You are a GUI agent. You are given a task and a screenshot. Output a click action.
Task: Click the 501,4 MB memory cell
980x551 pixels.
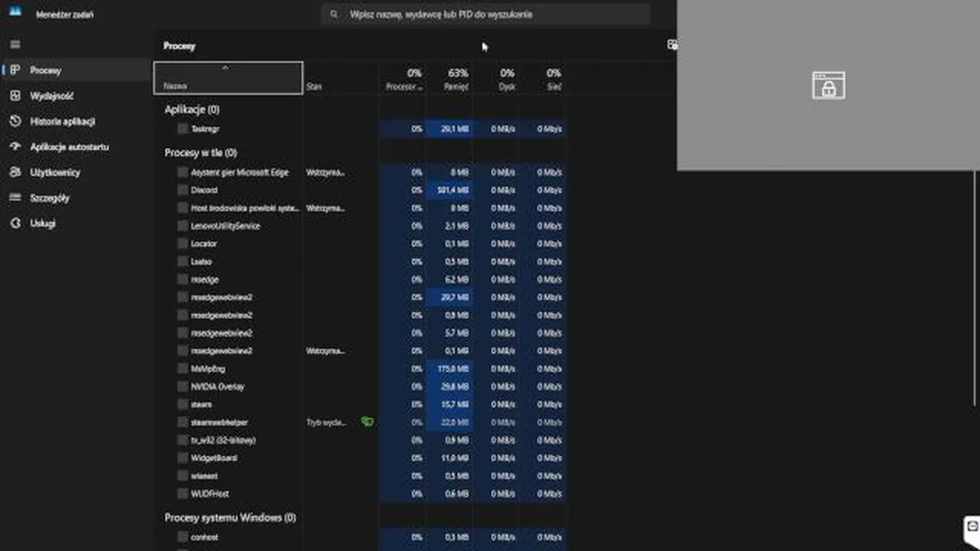[x=449, y=190]
